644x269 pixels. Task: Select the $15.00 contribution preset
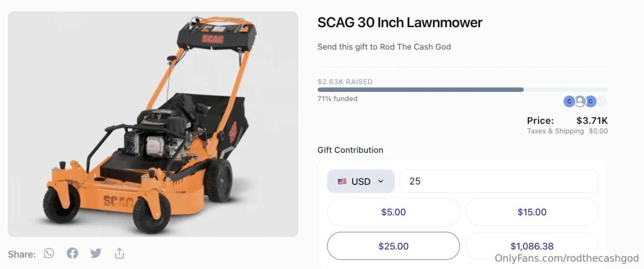[x=532, y=212]
